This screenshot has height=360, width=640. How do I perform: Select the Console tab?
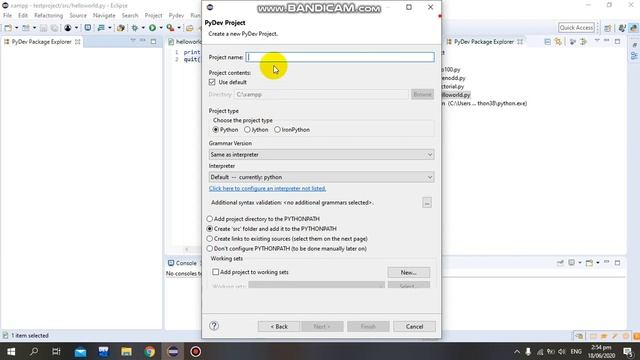pos(182,263)
